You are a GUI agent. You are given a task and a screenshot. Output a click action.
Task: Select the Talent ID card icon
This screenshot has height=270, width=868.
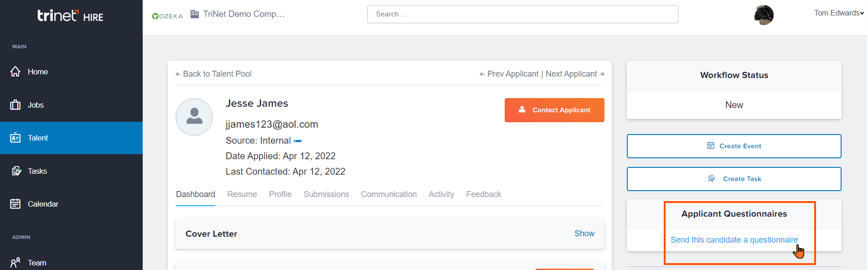15,138
